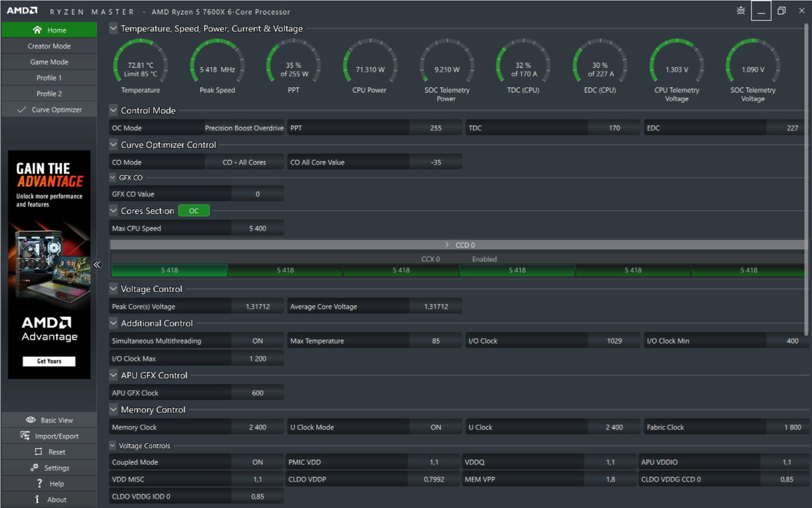The height and width of the screenshot is (508, 812).
Task: Click the Max CPU Speed field 5 400
Action: tap(258, 229)
